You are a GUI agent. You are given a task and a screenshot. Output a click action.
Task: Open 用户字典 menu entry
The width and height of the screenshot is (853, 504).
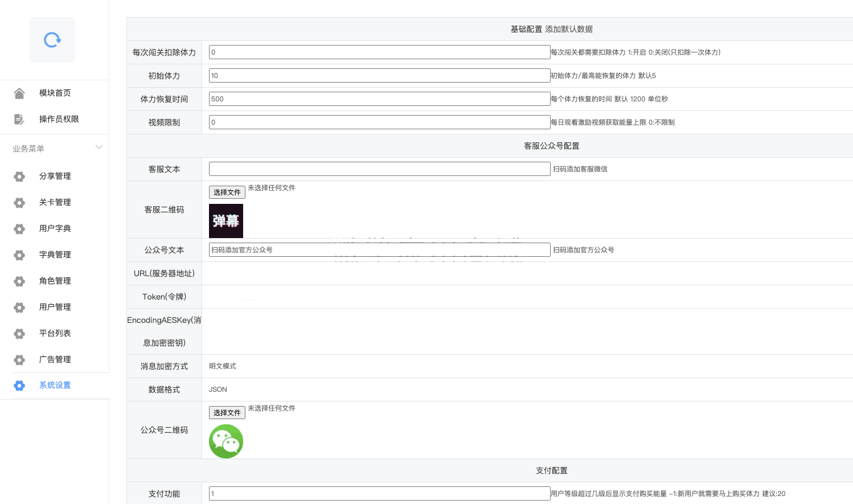tap(55, 228)
